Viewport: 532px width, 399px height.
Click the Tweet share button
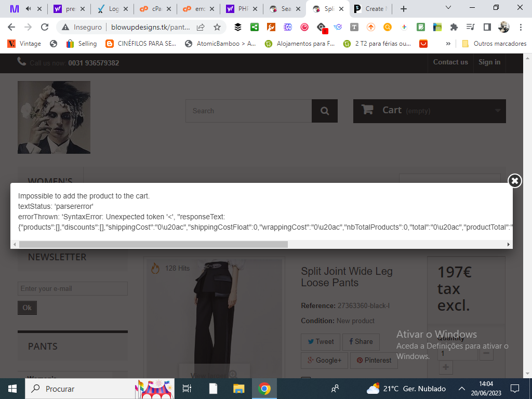[x=321, y=342]
